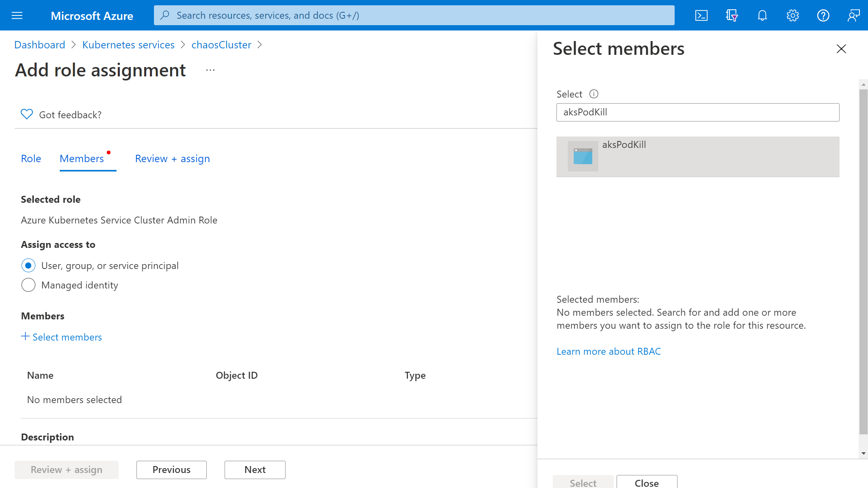The image size is (868, 488).
Task: Click Learn more about RBAC link
Action: pyautogui.click(x=609, y=351)
